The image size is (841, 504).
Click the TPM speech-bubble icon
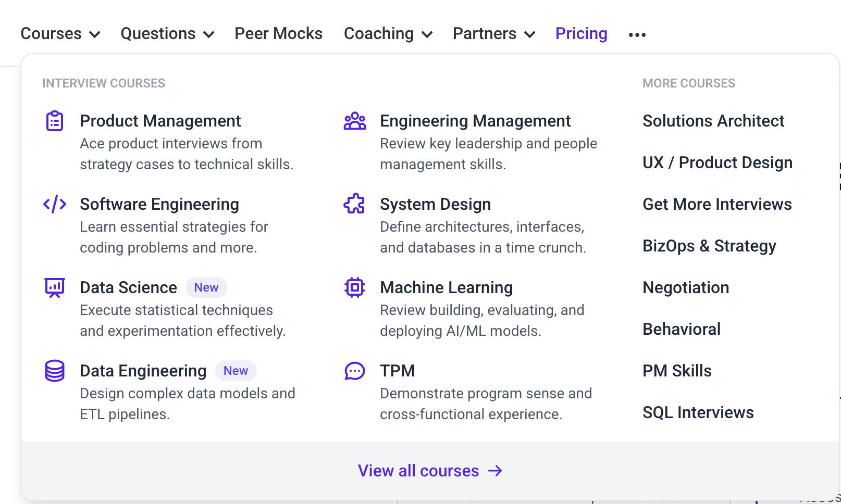coord(355,370)
